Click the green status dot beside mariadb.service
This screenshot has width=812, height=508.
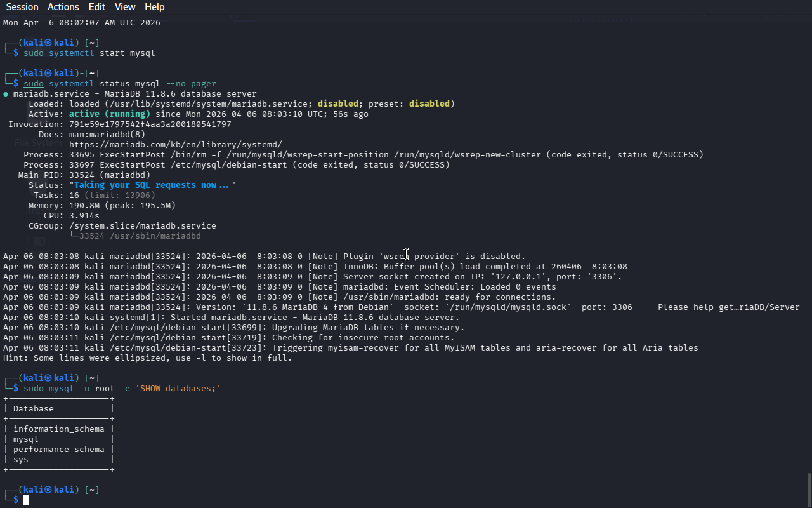[x=6, y=94]
